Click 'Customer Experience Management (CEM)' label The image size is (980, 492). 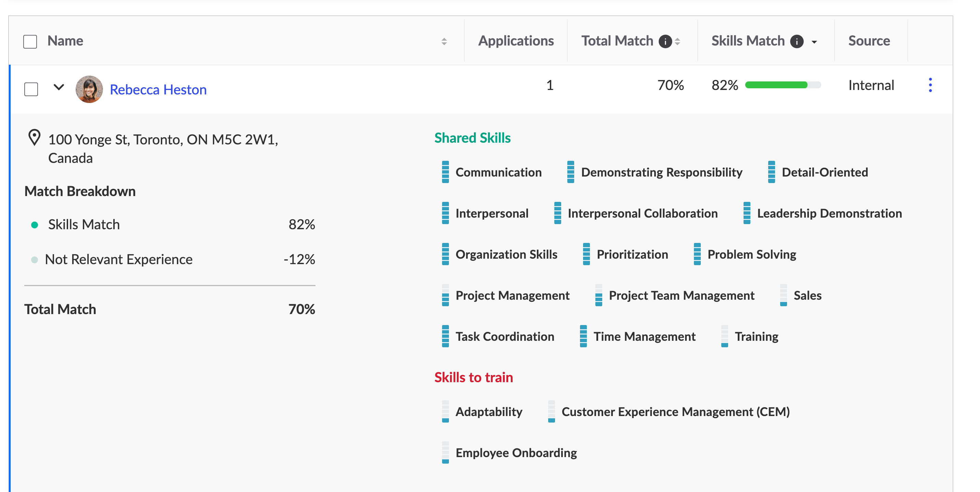[676, 412]
